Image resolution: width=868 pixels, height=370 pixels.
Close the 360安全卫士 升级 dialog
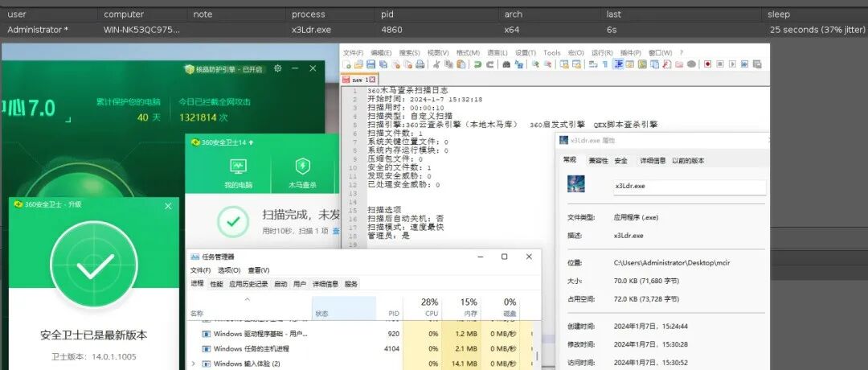pyautogui.click(x=168, y=205)
